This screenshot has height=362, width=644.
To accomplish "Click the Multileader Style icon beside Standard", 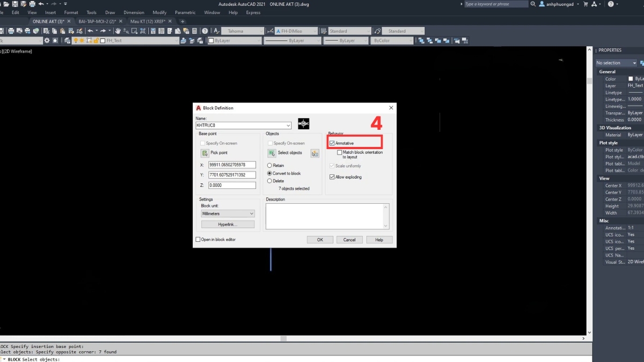I will 377,31.
